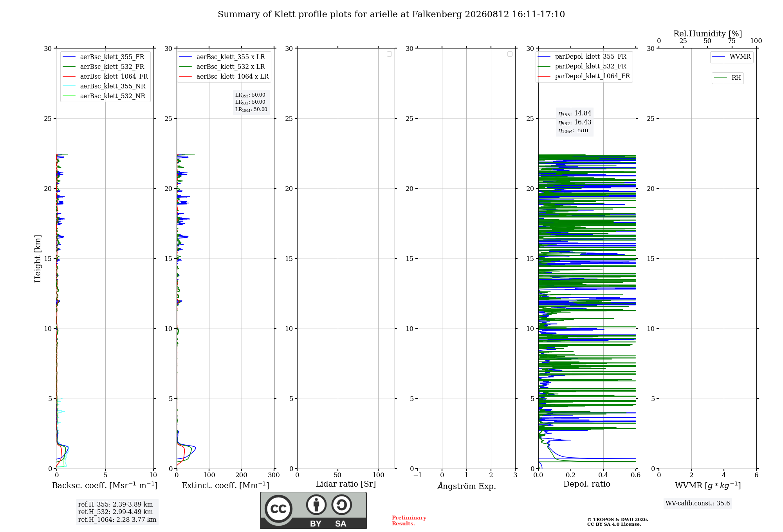The image size is (783, 532).
Task: Click the ref.H_532: 2.99-4.49 km text
Action: (115, 512)
